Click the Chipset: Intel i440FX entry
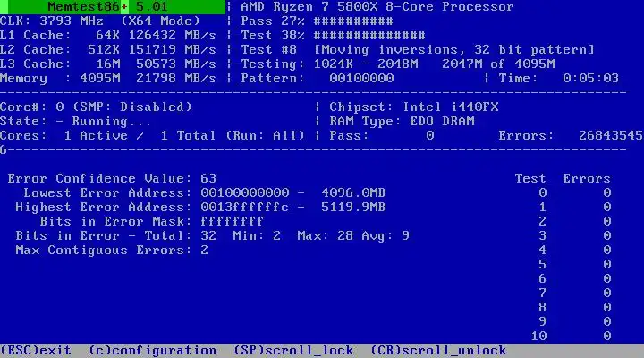The width and height of the screenshot is (644, 358). pyautogui.click(x=413, y=107)
